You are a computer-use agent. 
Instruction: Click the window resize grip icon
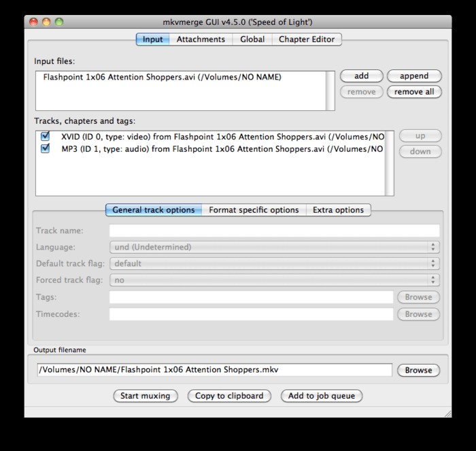point(447,414)
